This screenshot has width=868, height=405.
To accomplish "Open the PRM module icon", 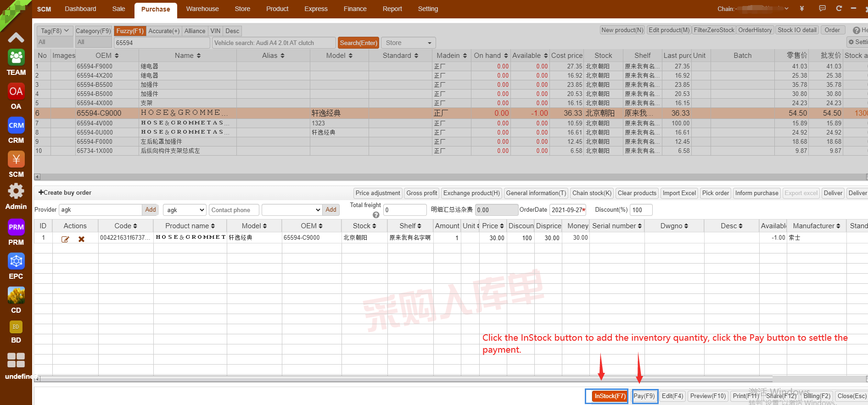I will pos(16,228).
